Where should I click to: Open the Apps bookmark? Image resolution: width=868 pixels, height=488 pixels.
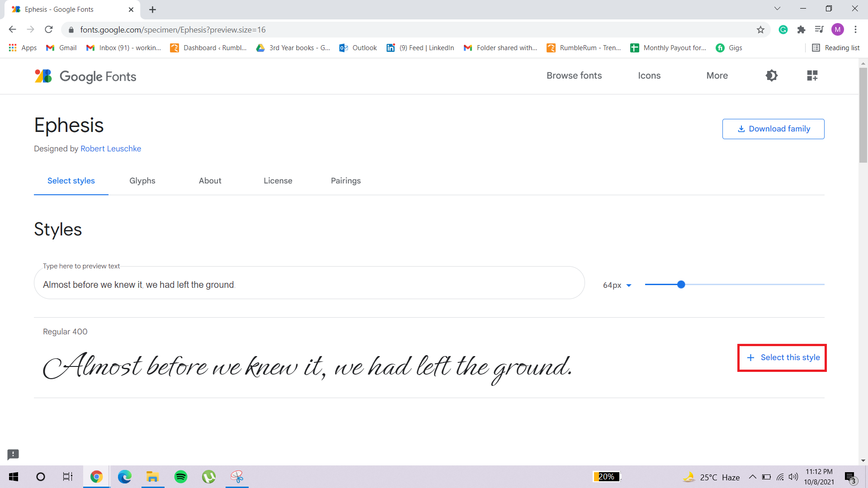(23, 47)
